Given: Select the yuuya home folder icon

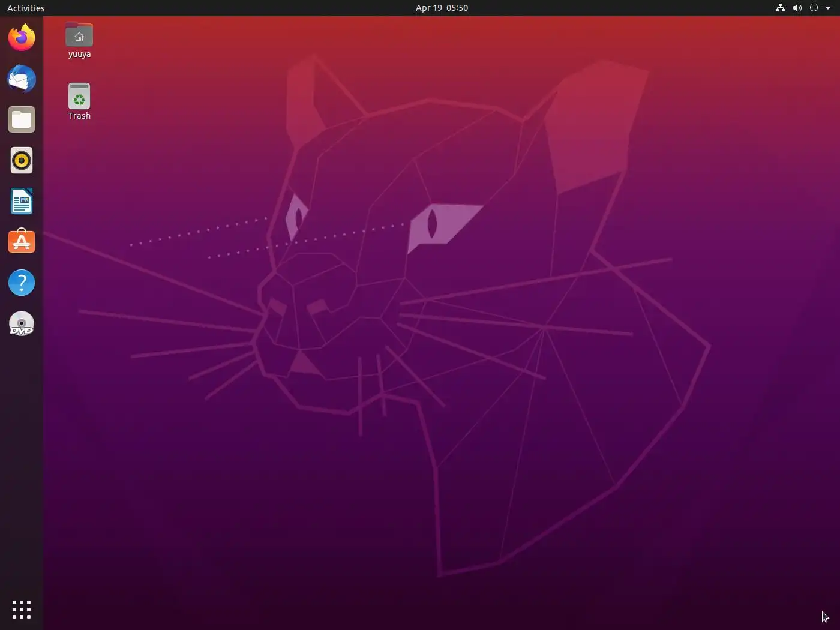Looking at the screenshot, I should [79, 40].
